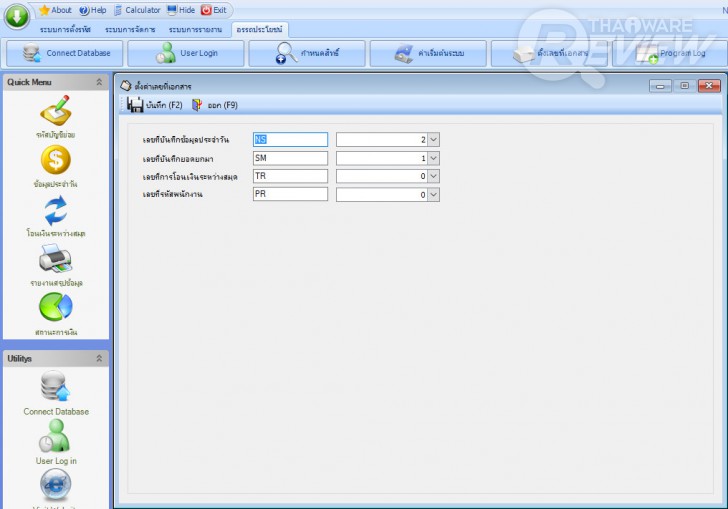The width and height of the screenshot is (728, 509).
Task: Open the About star item
Action: pos(55,10)
